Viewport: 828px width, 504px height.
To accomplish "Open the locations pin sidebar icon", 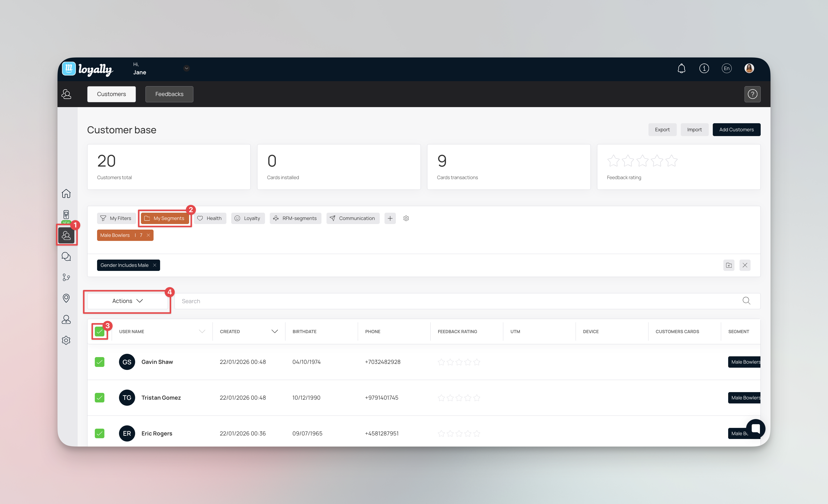I will pos(66,298).
